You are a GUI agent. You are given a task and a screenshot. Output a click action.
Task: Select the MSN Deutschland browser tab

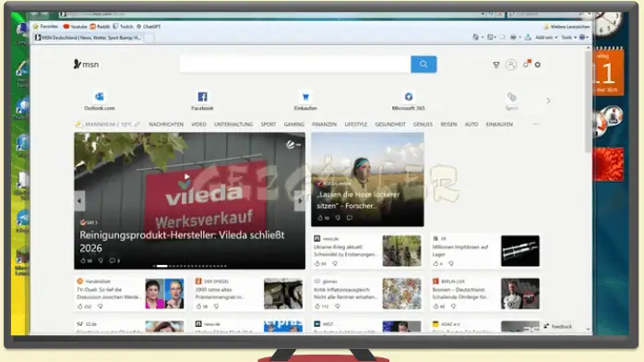[89, 38]
